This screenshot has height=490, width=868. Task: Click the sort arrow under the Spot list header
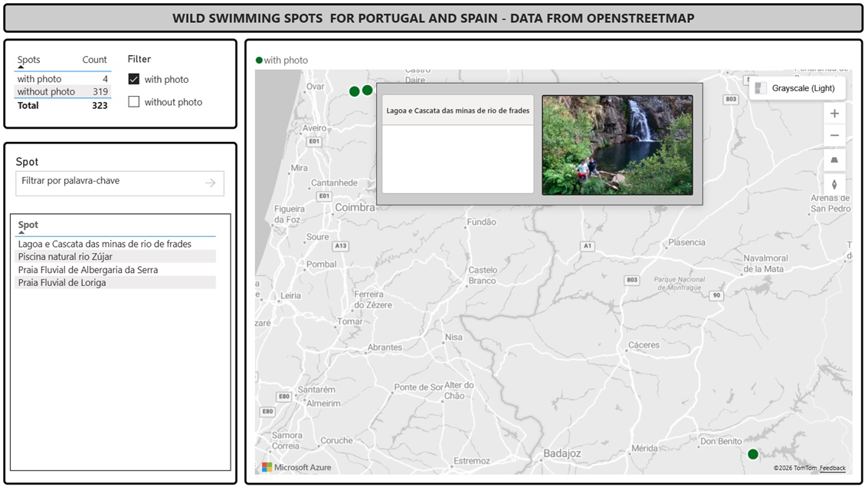click(x=21, y=234)
